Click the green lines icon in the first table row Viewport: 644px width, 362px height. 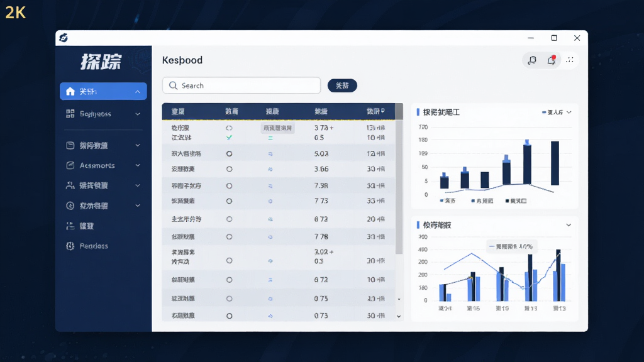pyautogui.click(x=270, y=138)
